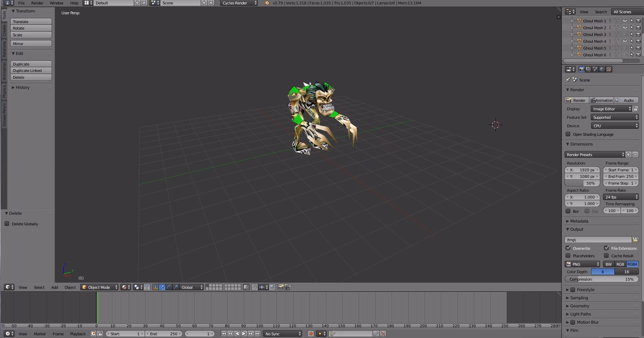Open the Window menu
This screenshot has width=644, height=338.
(x=56, y=3)
